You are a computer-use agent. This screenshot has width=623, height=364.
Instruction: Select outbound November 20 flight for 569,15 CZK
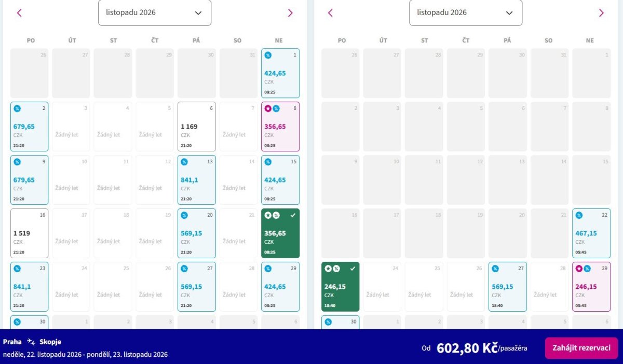point(197,233)
